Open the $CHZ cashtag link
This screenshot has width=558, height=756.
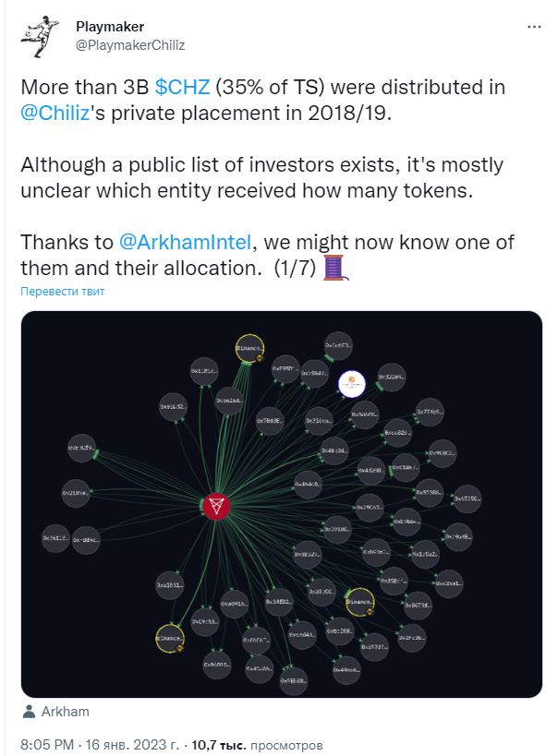click(x=183, y=88)
